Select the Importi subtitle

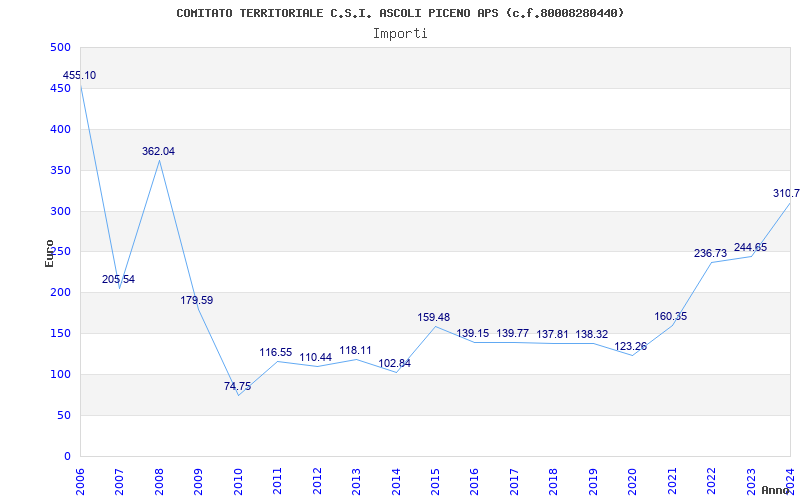coord(400,33)
